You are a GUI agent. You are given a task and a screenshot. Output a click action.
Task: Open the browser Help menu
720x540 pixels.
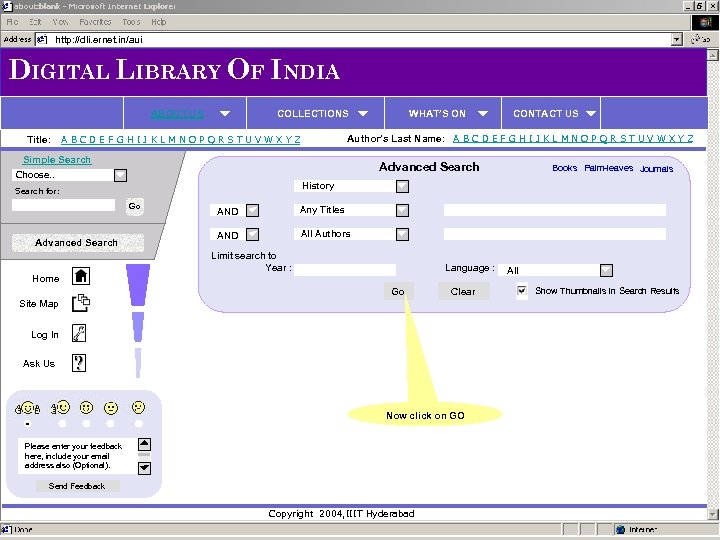[x=158, y=22]
